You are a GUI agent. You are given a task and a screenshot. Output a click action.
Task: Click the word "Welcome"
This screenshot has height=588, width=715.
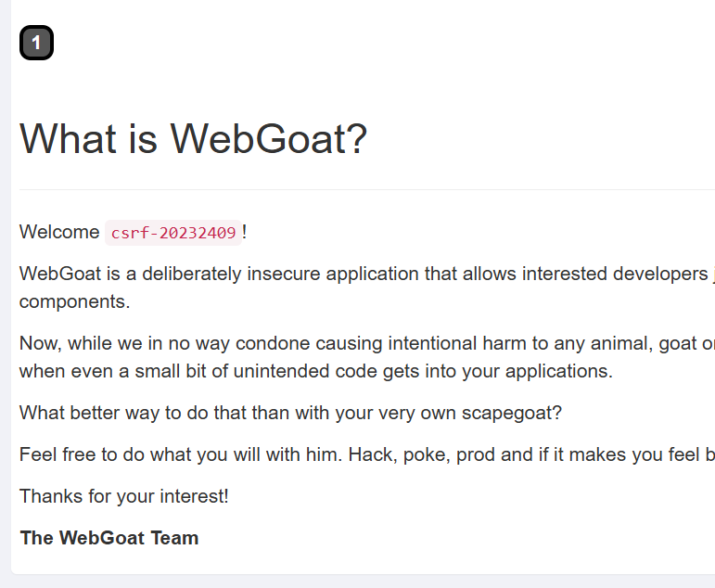click(x=59, y=232)
